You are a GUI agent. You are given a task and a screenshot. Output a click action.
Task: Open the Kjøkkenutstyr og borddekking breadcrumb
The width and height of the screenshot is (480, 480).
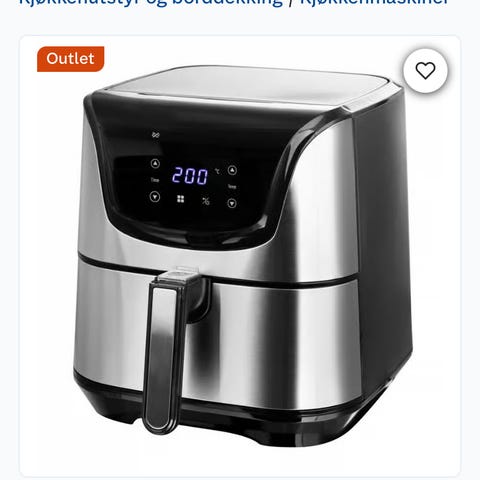pyautogui.click(x=151, y=2)
